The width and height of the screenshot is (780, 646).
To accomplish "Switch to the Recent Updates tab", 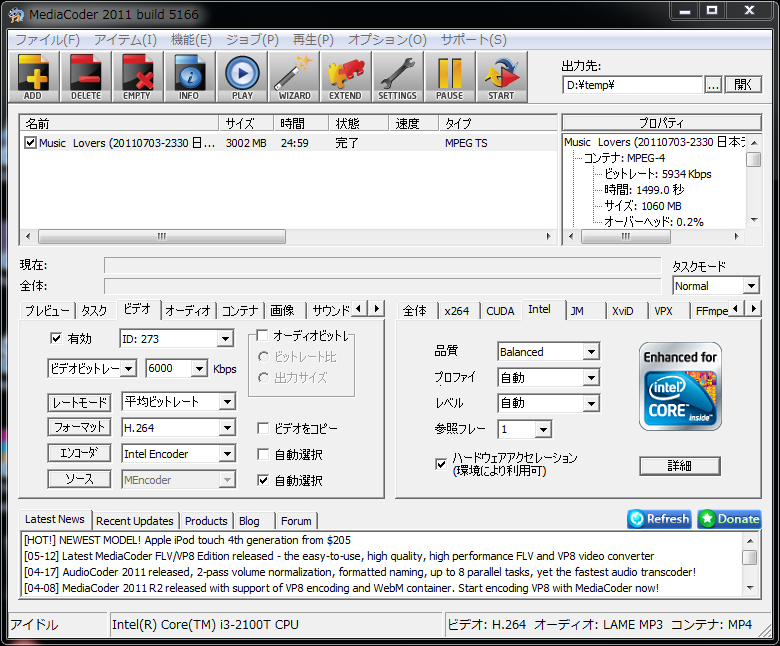I will tap(134, 521).
